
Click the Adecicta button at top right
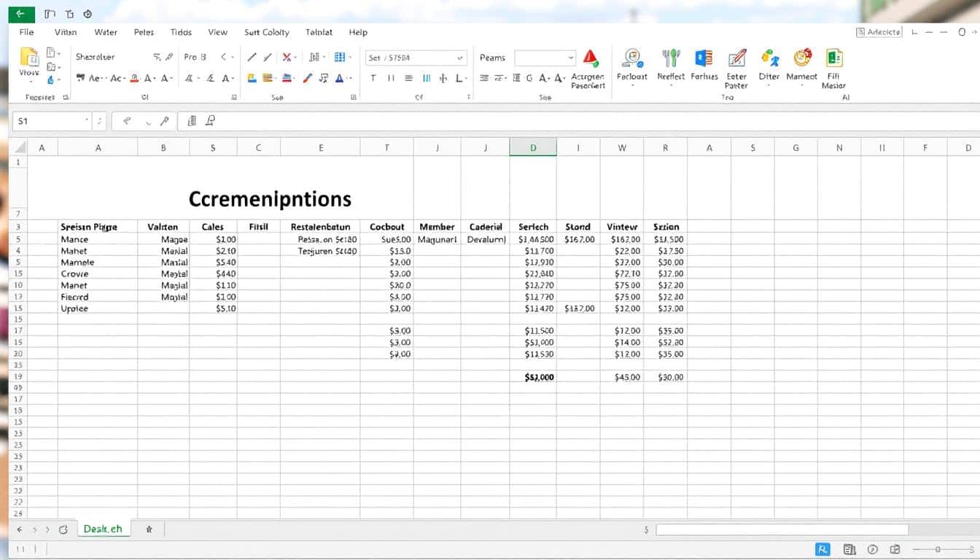[x=879, y=32]
